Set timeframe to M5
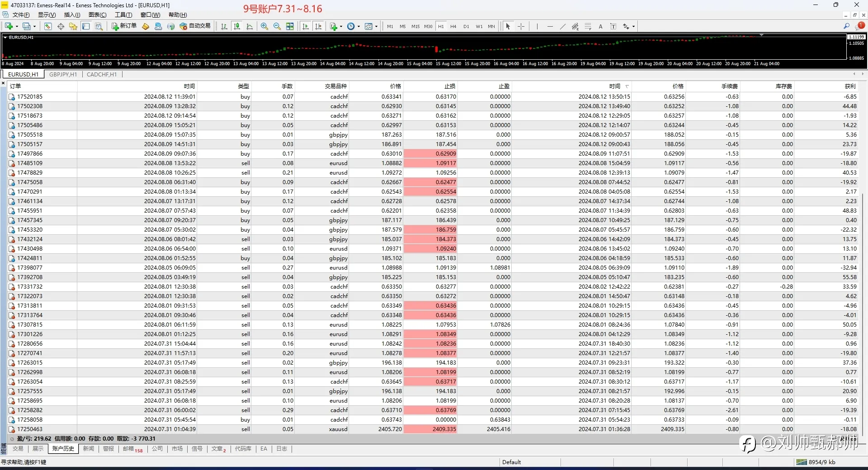 [x=403, y=26]
